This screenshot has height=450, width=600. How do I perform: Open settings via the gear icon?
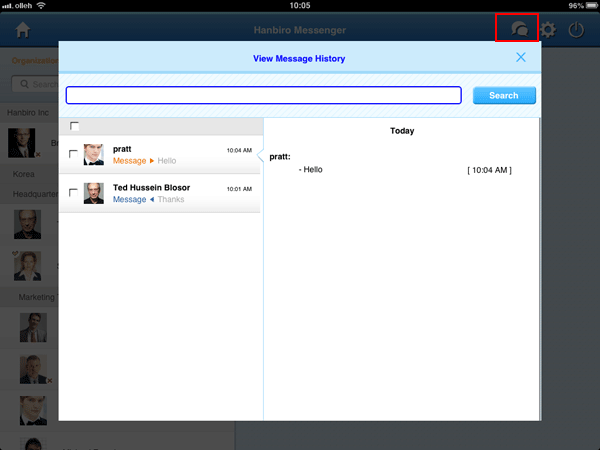(x=548, y=30)
